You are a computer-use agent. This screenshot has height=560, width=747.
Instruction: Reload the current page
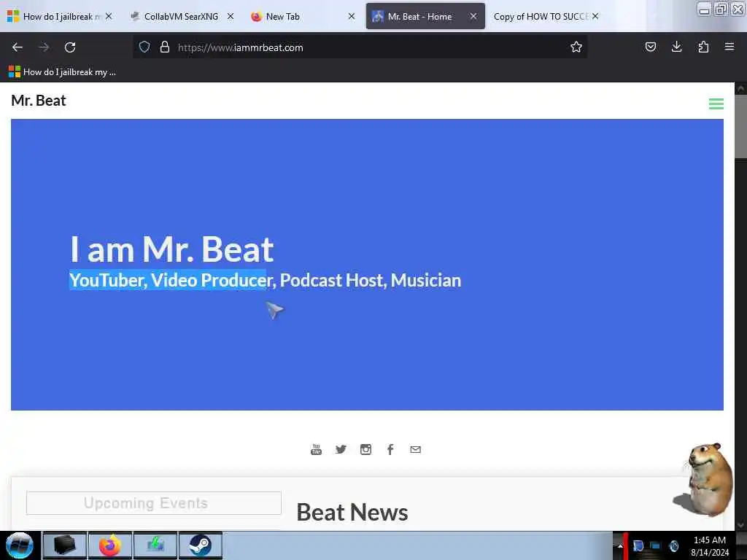point(70,47)
